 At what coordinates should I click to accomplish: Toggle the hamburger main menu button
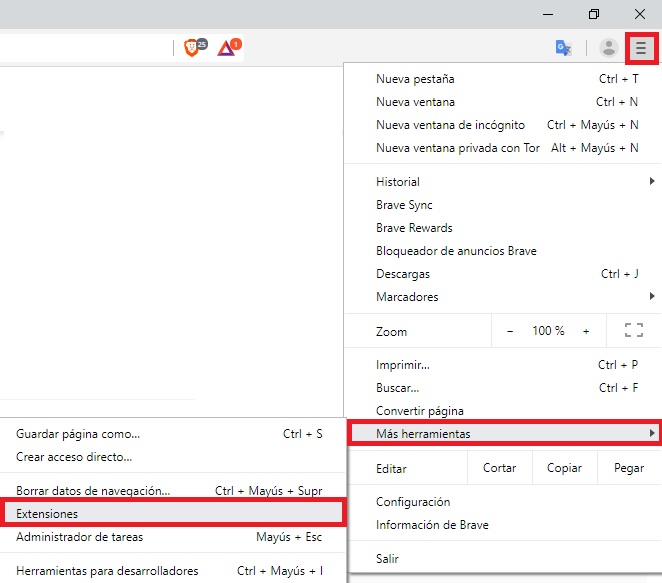[x=641, y=48]
